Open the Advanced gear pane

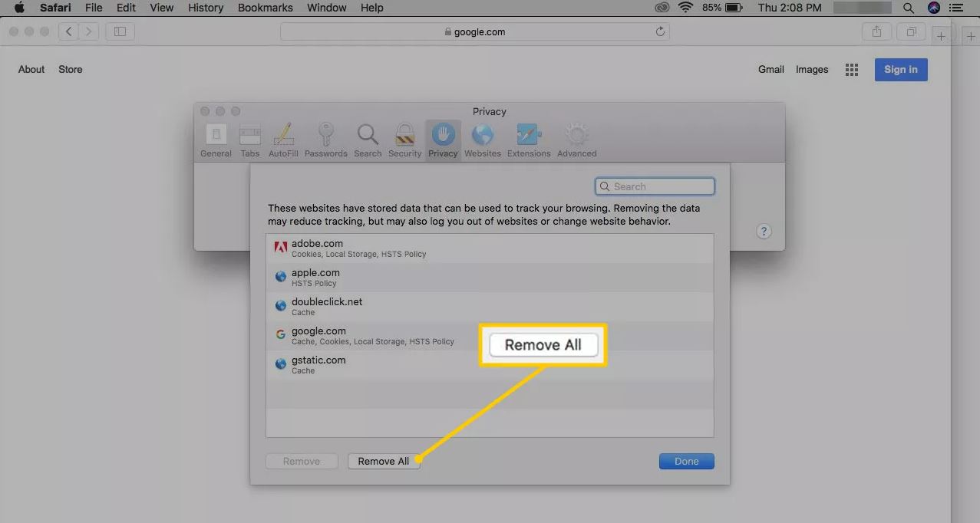[x=576, y=140]
